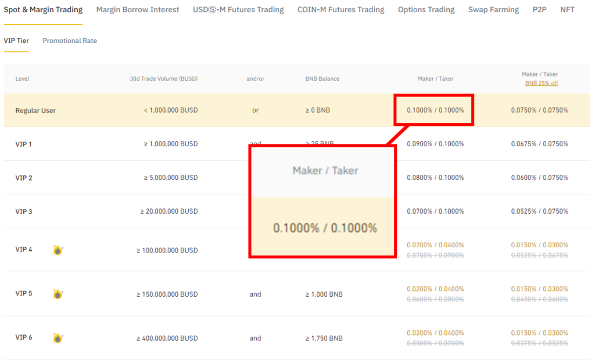595x364 pixels.
Task: Click the ≥ 100,000,000 BUSD volume cell
Action: tap(167, 250)
